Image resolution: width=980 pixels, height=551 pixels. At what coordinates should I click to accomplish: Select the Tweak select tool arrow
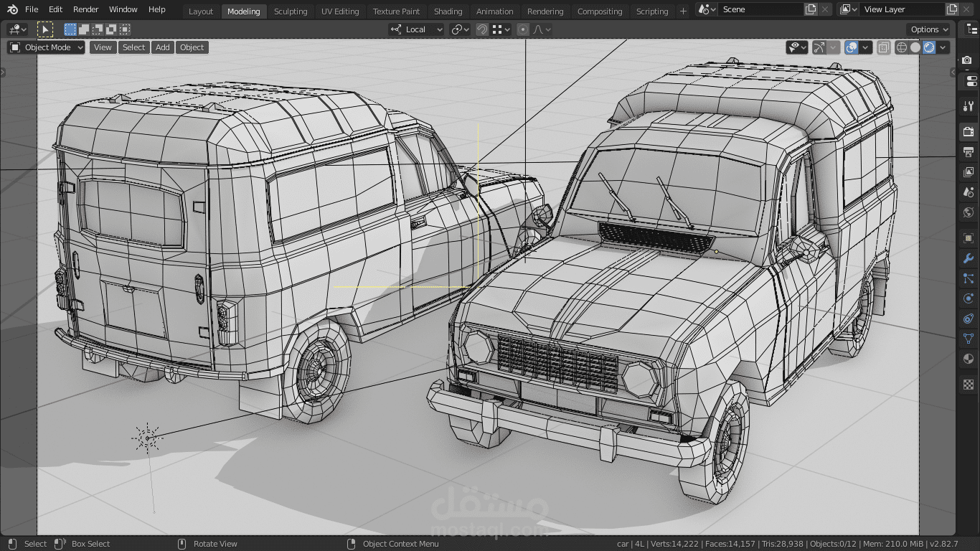click(x=45, y=29)
